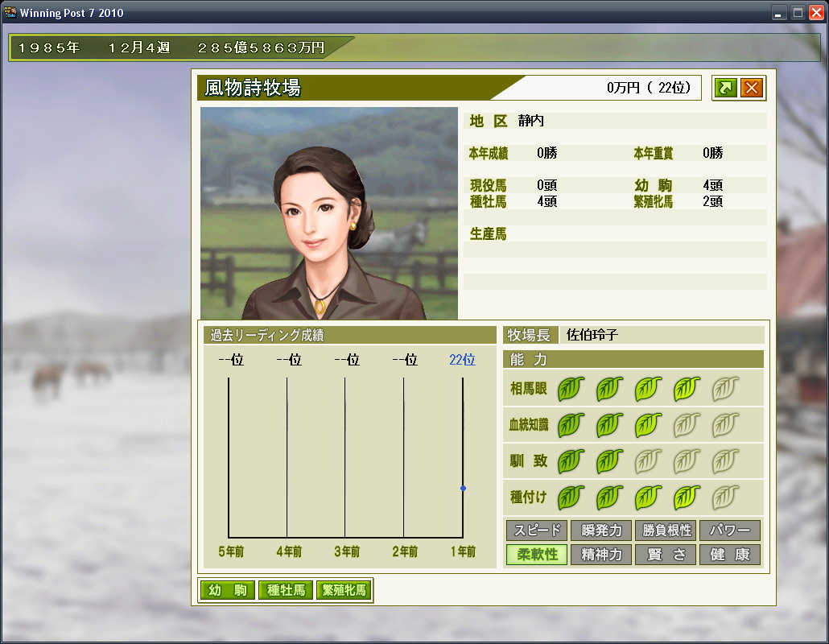The width and height of the screenshot is (829, 644).
Task: Click the first leaf in 馴致 row
Action: pyautogui.click(x=571, y=461)
